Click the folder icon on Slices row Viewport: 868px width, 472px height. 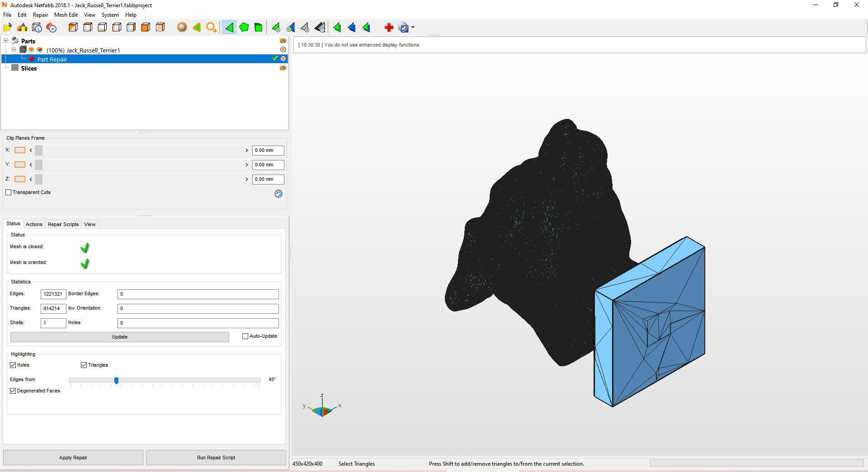(x=283, y=68)
